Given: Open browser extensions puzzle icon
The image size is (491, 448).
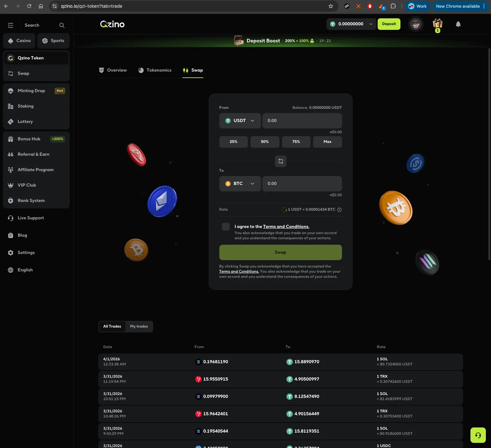Looking at the screenshot, I should pos(393,6).
